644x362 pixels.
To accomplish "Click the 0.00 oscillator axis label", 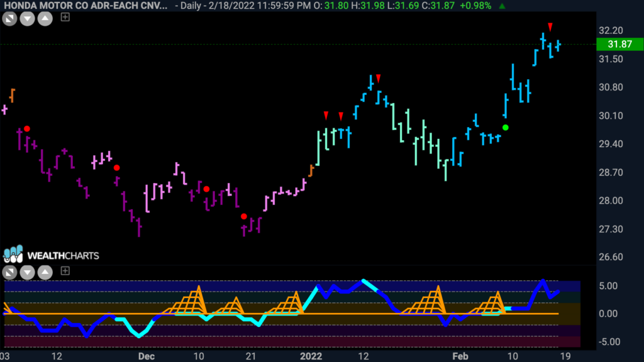I will tap(608, 314).
